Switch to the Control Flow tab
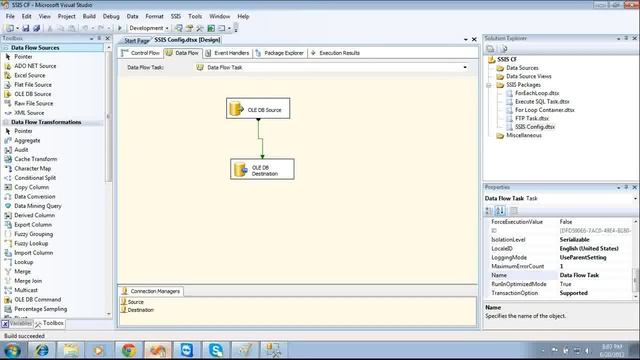 pos(141,53)
